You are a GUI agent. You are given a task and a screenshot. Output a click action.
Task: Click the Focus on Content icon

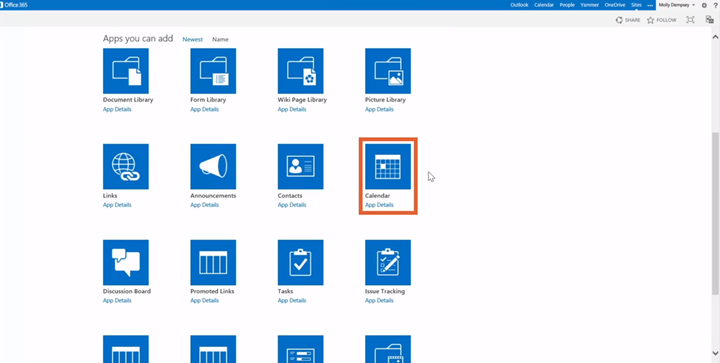click(690, 20)
